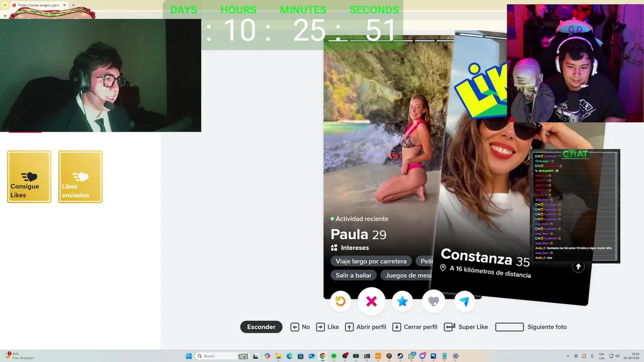Open WhatsApp from the taskbar
644x362 pixels.
point(411,356)
